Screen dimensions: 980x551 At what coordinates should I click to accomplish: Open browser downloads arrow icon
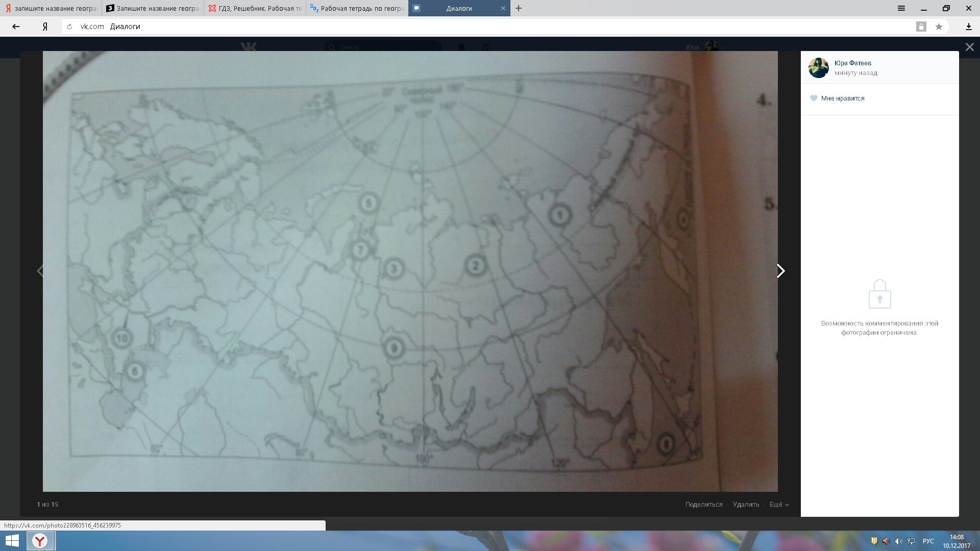968,27
